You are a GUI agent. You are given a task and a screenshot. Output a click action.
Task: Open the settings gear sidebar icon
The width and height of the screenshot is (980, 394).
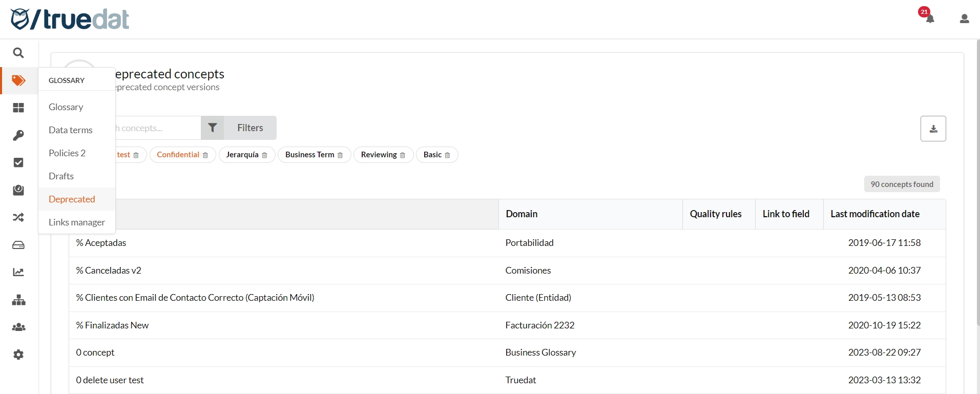[x=18, y=355]
